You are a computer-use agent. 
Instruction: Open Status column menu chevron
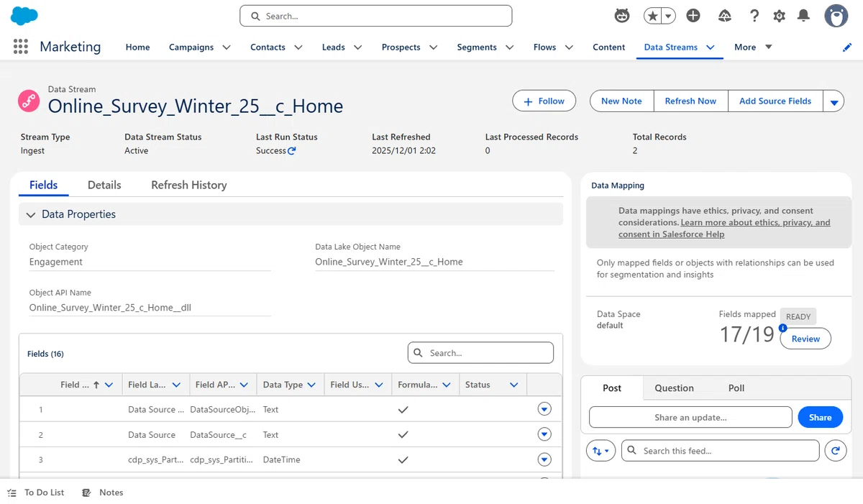[x=513, y=385]
